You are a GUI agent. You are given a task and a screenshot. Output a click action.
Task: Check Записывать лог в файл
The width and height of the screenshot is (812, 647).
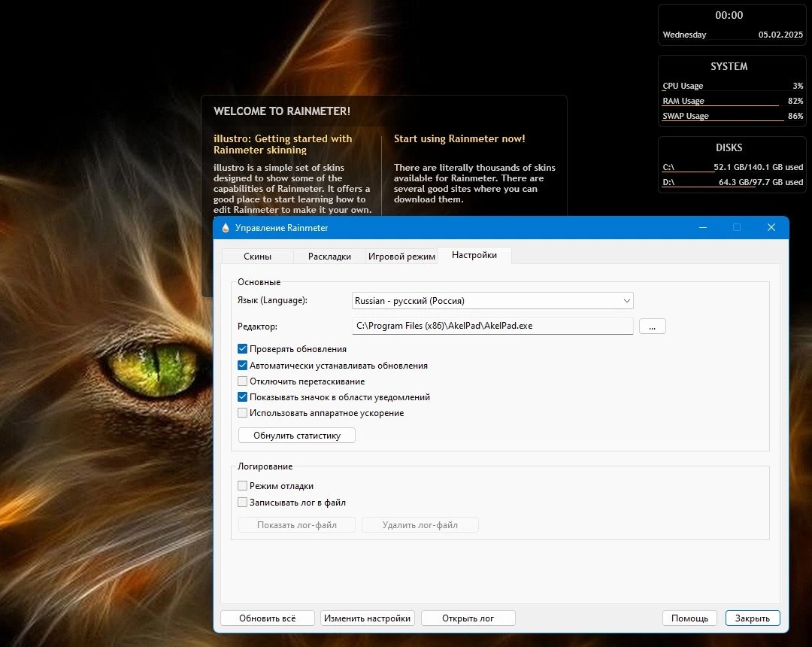tap(242, 503)
